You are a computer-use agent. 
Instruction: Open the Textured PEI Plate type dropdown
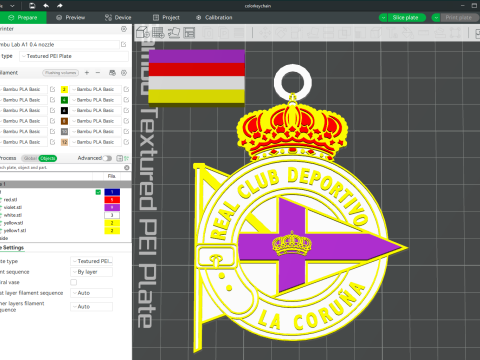(x=74, y=56)
